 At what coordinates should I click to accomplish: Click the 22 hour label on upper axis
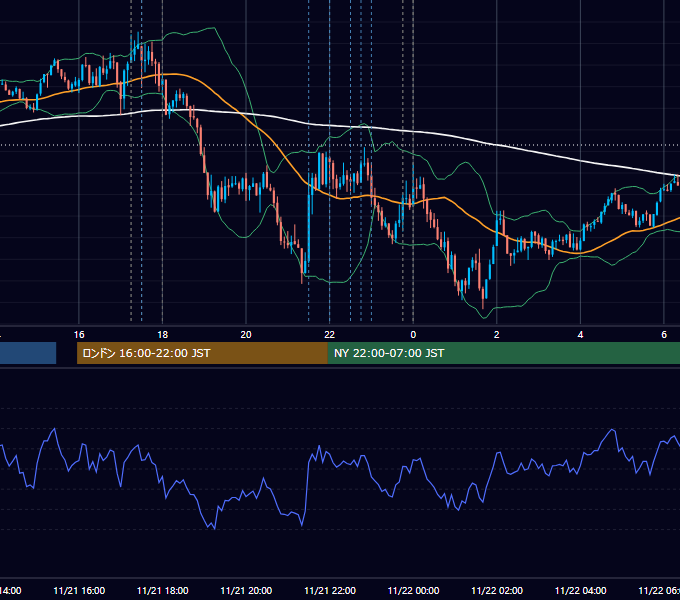[330, 335]
